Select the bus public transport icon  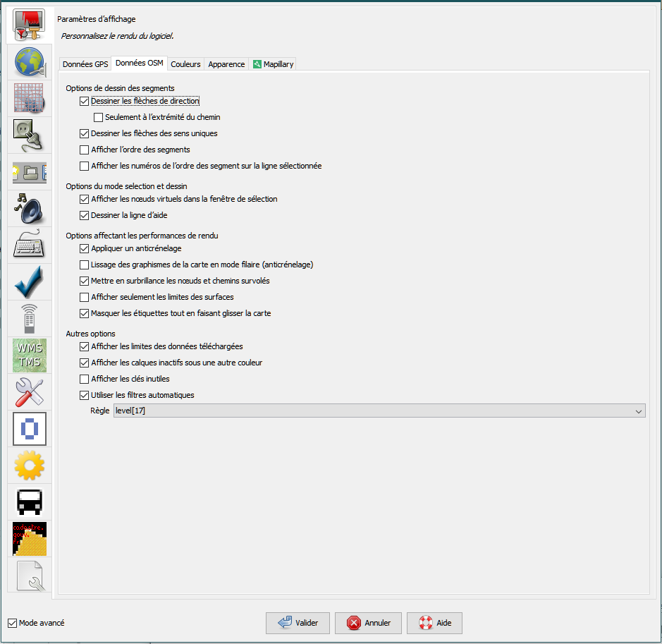[30, 502]
